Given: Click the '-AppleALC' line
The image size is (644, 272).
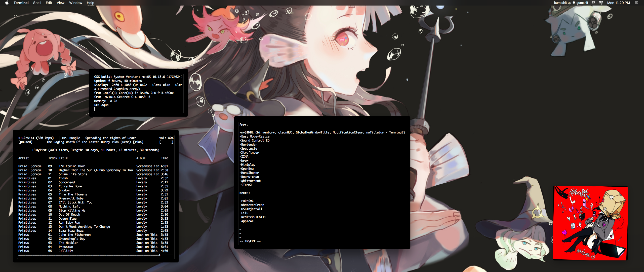Looking at the screenshot, I should click(x=247, y=221).
